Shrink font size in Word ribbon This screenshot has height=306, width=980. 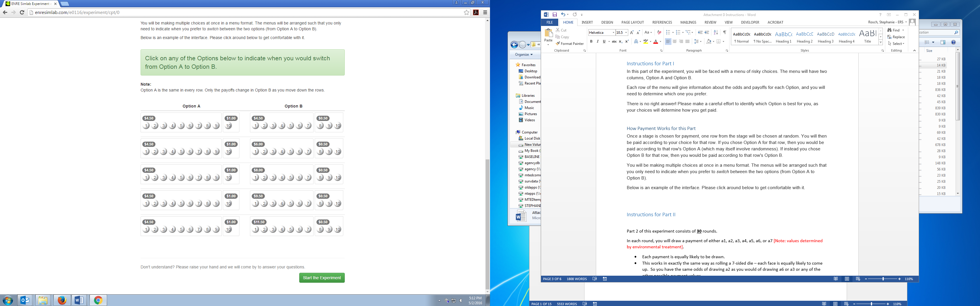(x=638, y=33)
